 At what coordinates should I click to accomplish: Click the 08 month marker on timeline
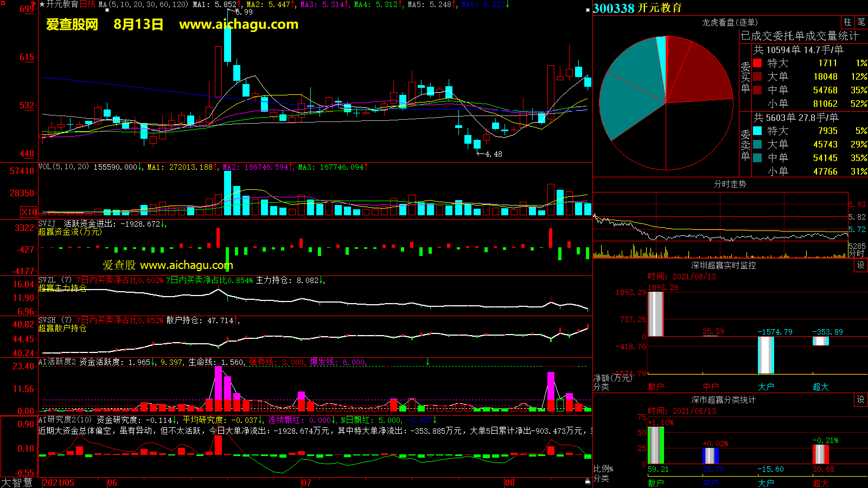(x=509, y=483)
